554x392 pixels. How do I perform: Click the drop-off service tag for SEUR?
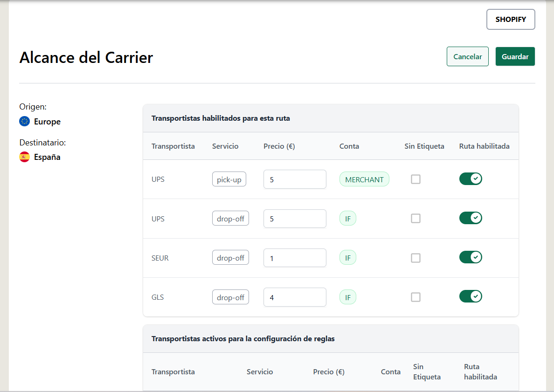[230, 258]
